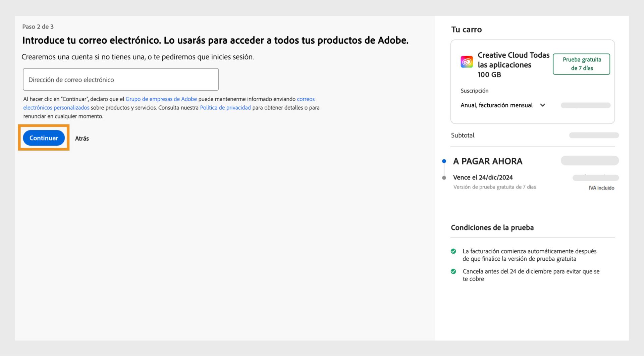This screenshot has height=356, width=644.
Task: Click the Tu carro heading
Action: click(466, 30)
